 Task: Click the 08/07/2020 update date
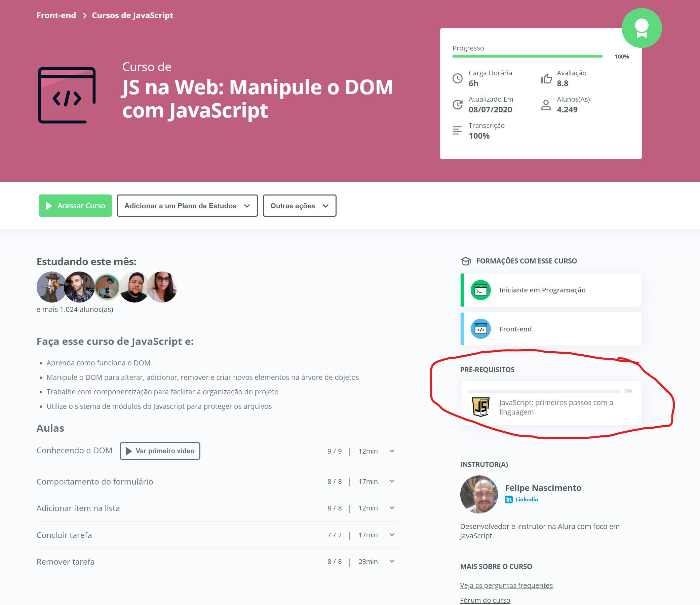pyautogui.click(x=490, y=110)
